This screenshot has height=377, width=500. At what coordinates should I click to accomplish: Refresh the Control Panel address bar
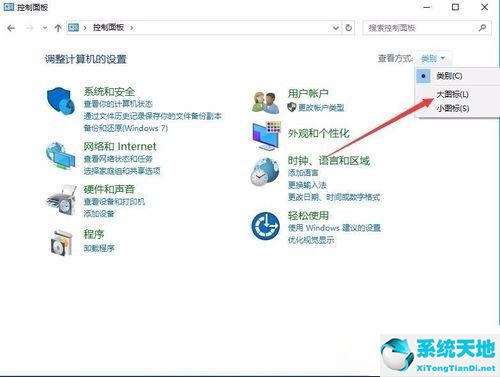tap(348, 28)
